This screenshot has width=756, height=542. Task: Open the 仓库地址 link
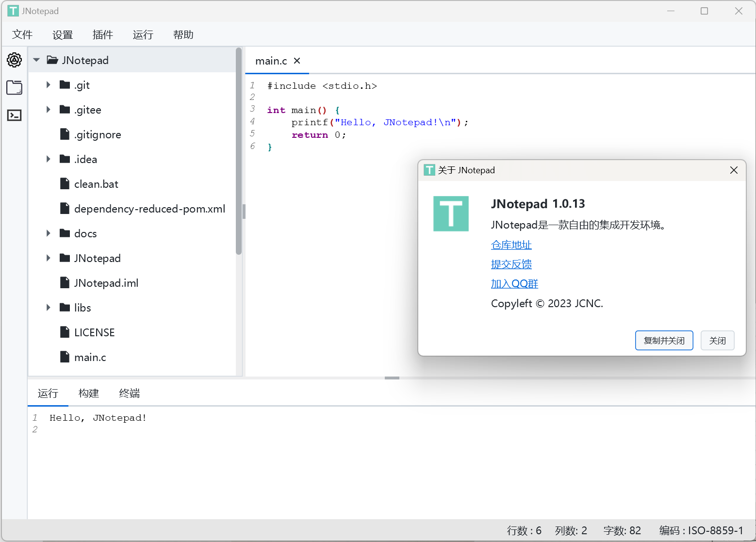point(511,245)
